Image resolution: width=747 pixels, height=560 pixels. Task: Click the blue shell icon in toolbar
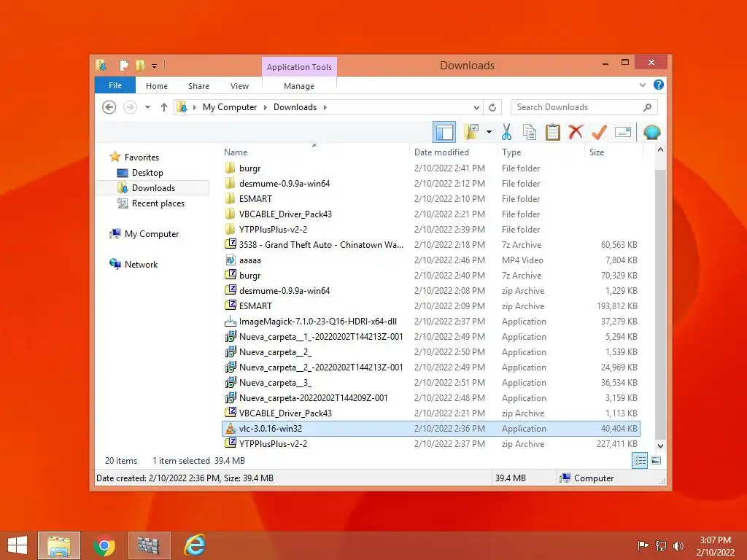coord(651,132)
